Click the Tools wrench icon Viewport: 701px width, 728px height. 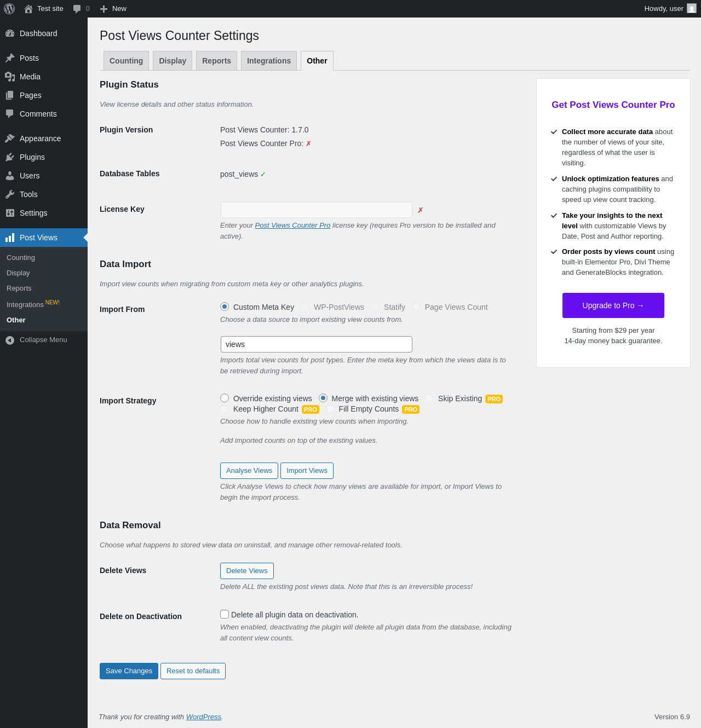10,194
